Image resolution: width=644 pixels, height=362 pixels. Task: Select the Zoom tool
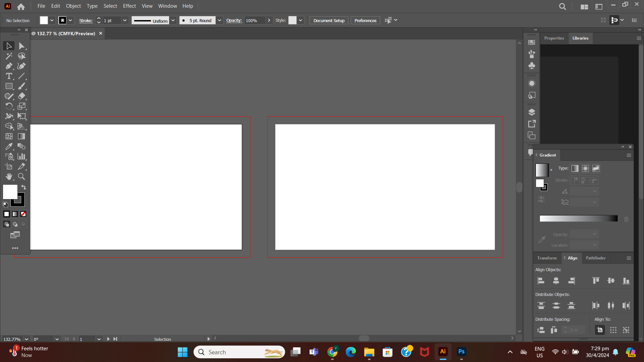click(21, 177)
